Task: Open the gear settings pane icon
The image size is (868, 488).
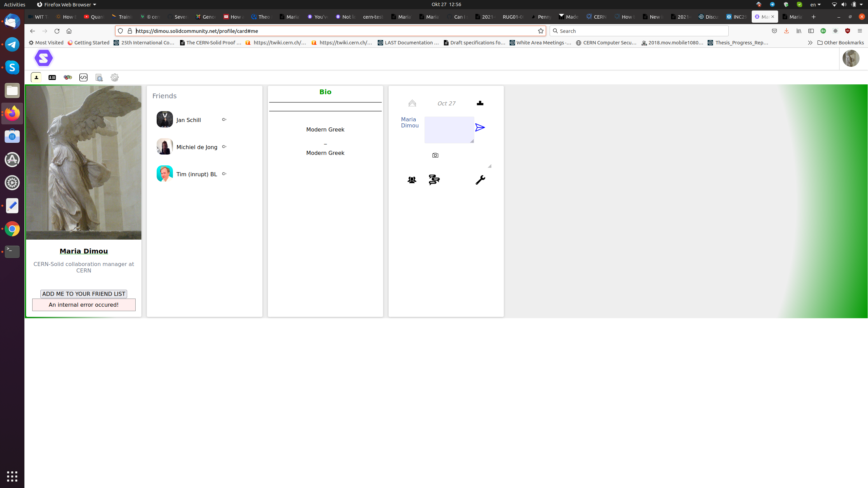Action: (115, 78)
